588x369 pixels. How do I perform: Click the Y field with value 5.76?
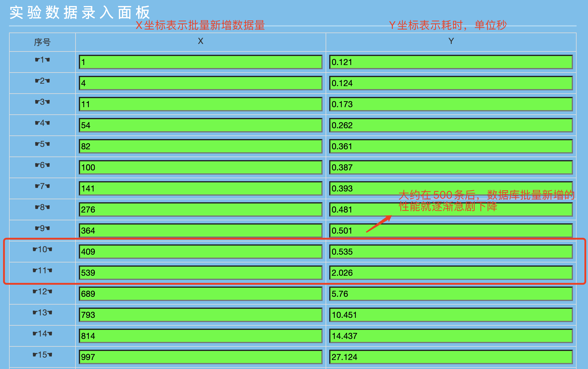click(x=451, y=294)
